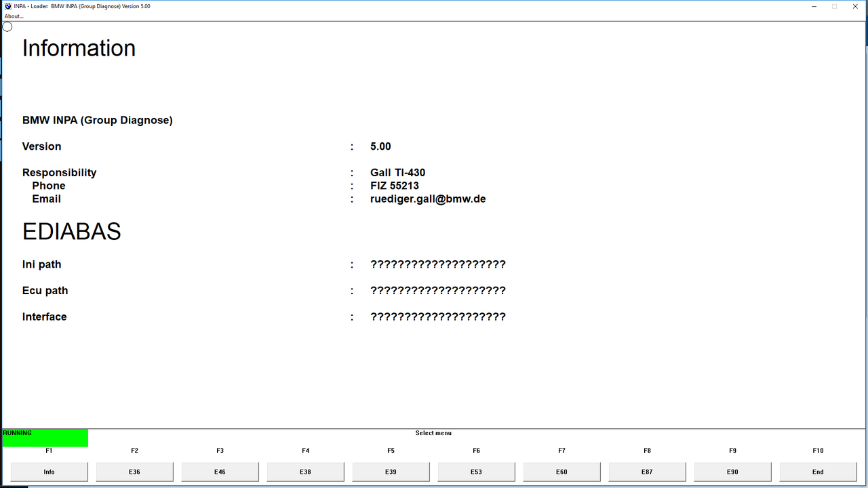The width and height of the screenshot is (868, 488).
Task: Click the Ini path question-mark value
Action: 438,264
